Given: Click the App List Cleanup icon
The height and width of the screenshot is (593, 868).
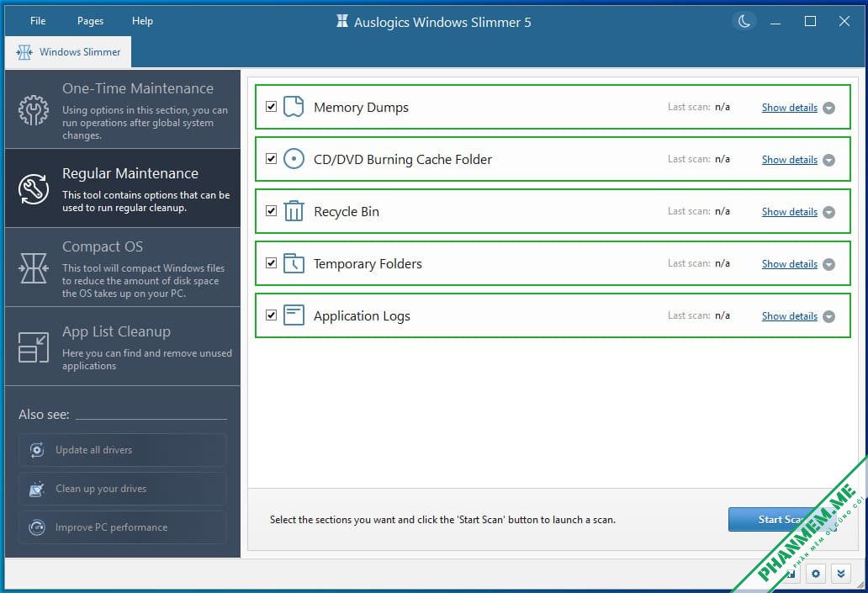Looking at the screenshot, I should (33, 347).
